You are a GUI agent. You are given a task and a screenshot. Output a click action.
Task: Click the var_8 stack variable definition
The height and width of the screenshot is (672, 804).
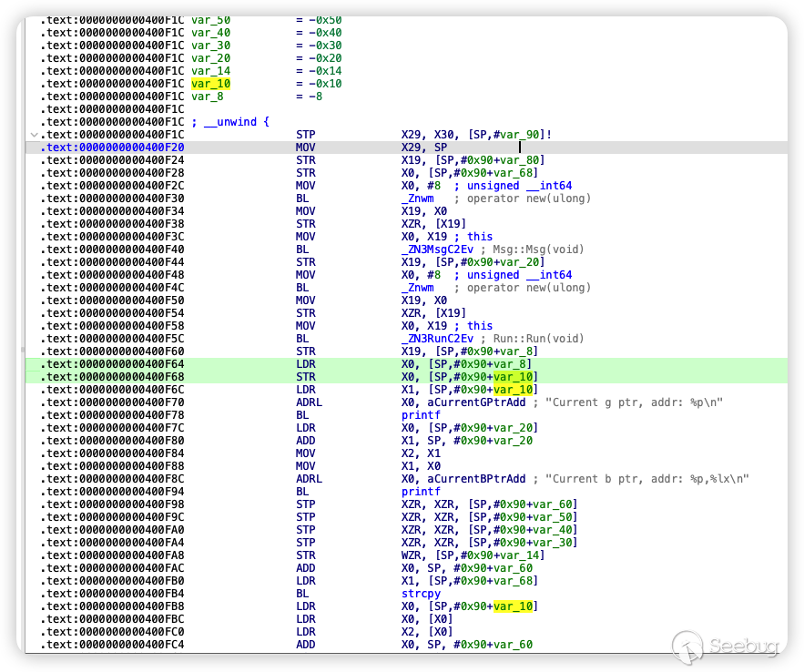(207, 96)
